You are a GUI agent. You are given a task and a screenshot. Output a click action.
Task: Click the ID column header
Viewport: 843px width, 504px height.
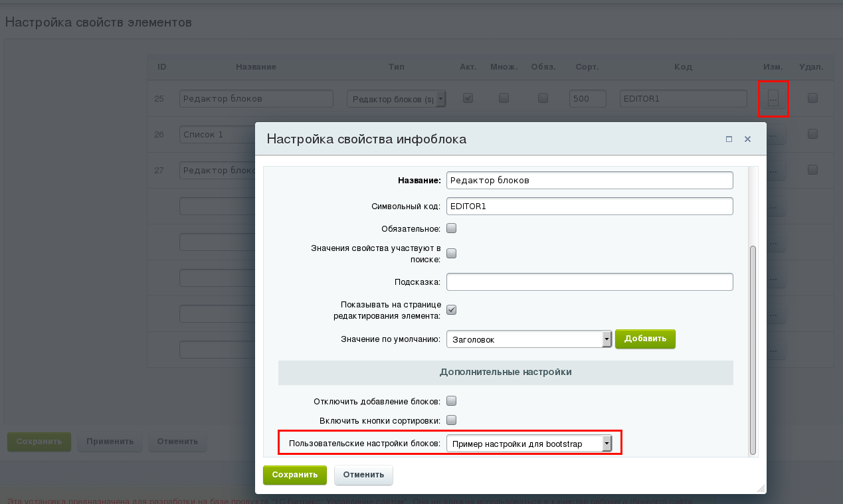tap(161, 67)
